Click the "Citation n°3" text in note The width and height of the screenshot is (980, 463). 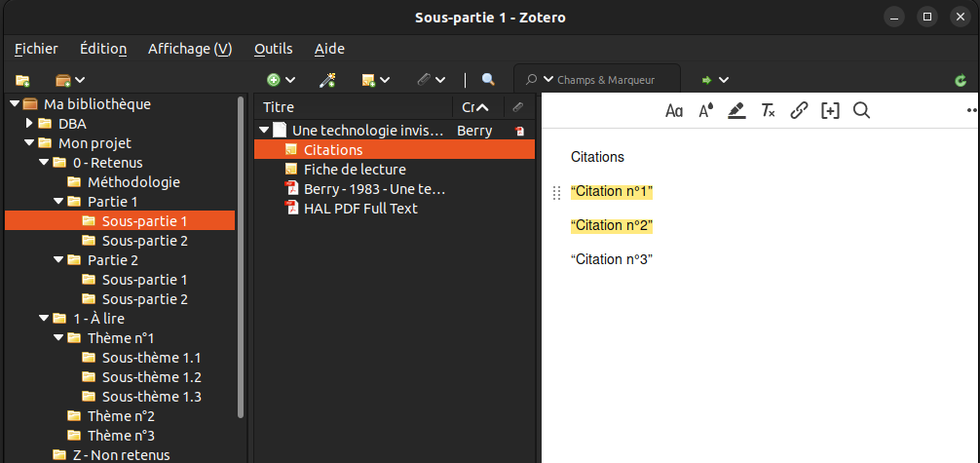coord(611,259)
